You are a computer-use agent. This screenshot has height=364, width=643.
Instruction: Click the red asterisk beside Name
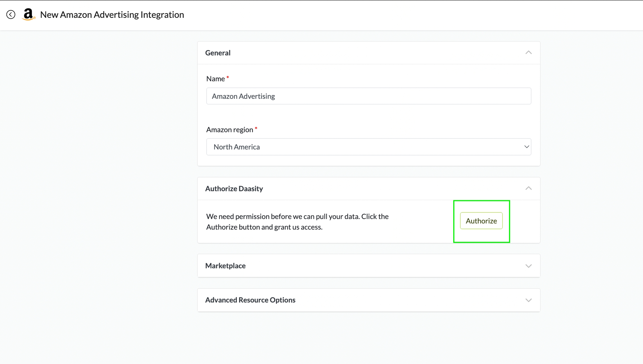click(228, 77)
